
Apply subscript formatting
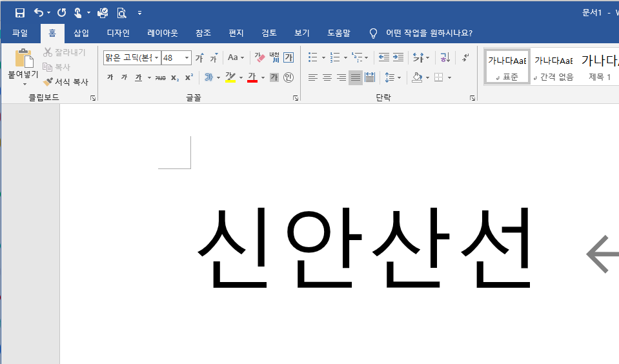(175, 78)
